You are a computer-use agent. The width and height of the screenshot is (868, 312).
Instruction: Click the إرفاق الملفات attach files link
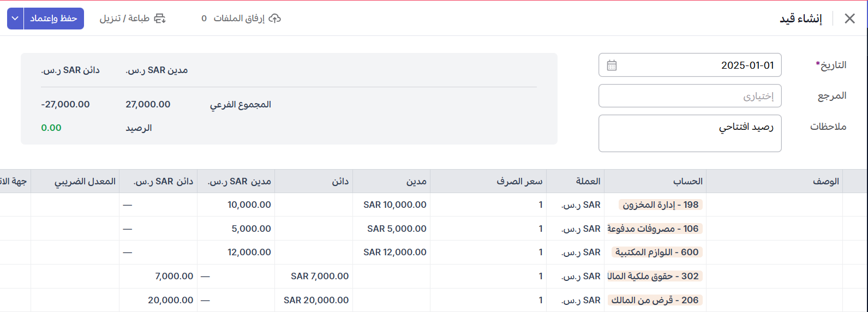(x=239, y=19)
